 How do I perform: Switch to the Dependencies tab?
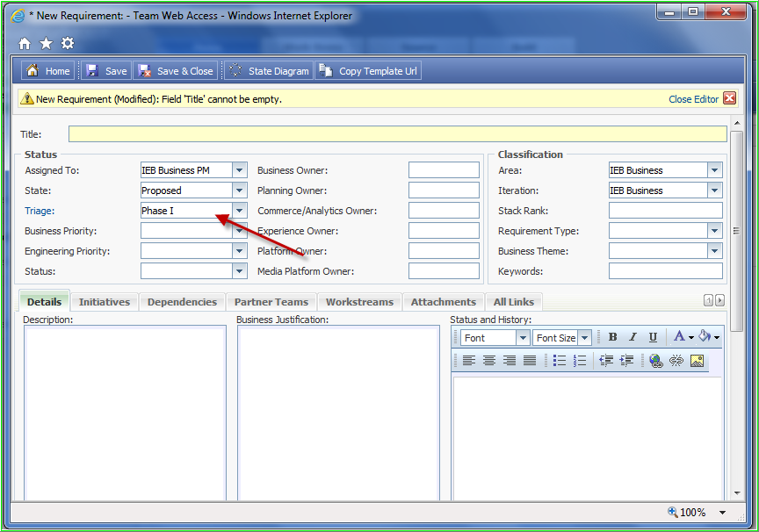(x=182, y=302)
